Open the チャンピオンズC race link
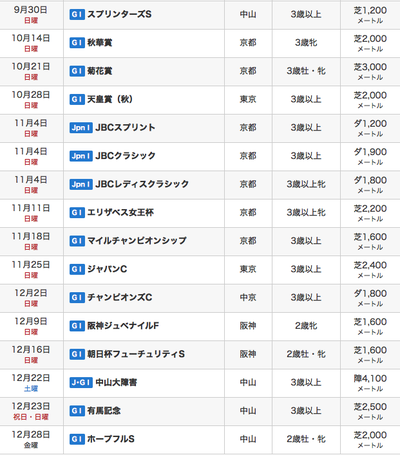Screen dimensions: 400x455 (120, 297)
